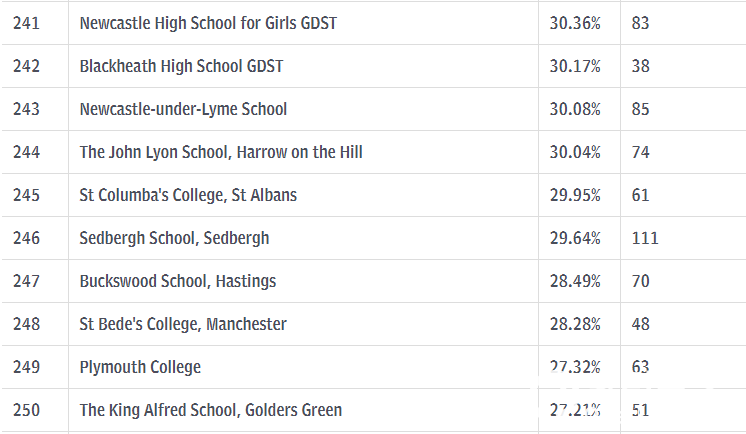The height and width of the screenshot is (434, 746).
Task: Click rank number 246
Action: (26, 238)
